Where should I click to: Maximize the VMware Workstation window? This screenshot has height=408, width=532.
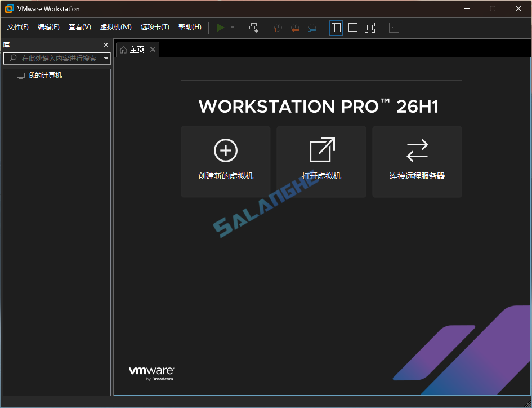click(493, 9)
